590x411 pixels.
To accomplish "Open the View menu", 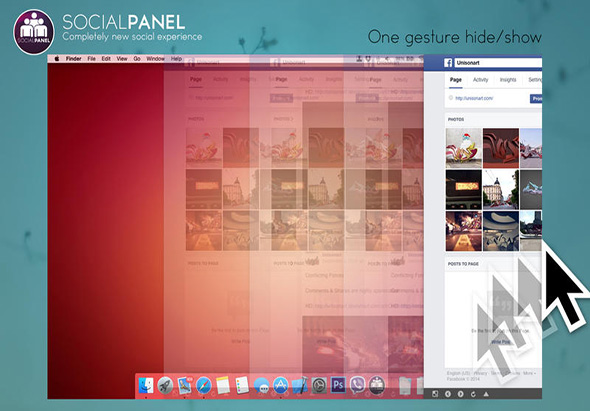I will [122, 59].
